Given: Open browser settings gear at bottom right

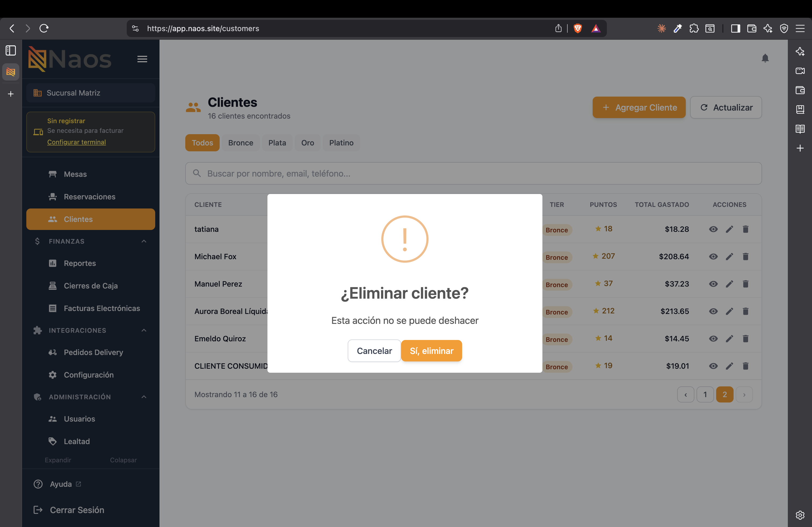Looking at the screenshot, I should [x=800, y=515].
